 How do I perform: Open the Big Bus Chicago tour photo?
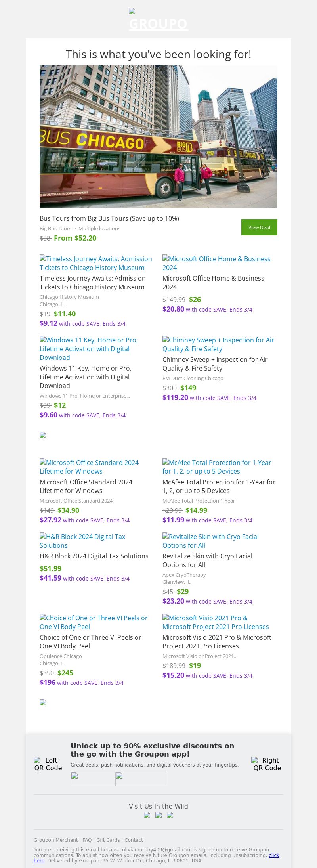click(158, 137)
